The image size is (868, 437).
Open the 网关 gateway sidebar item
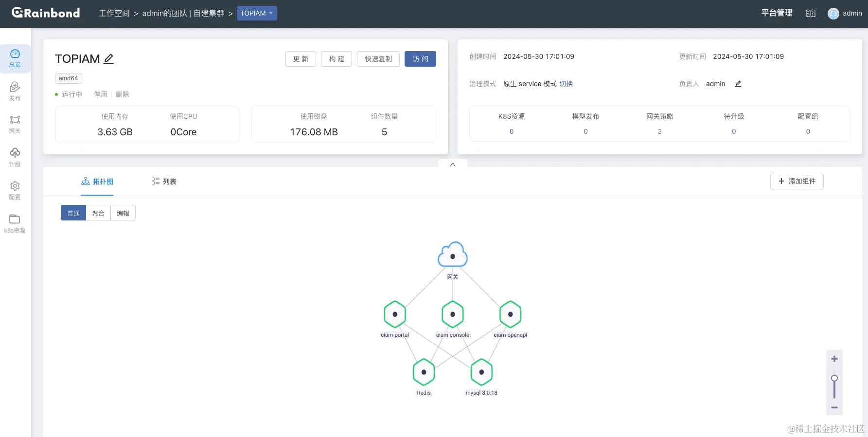coord(15,125)
